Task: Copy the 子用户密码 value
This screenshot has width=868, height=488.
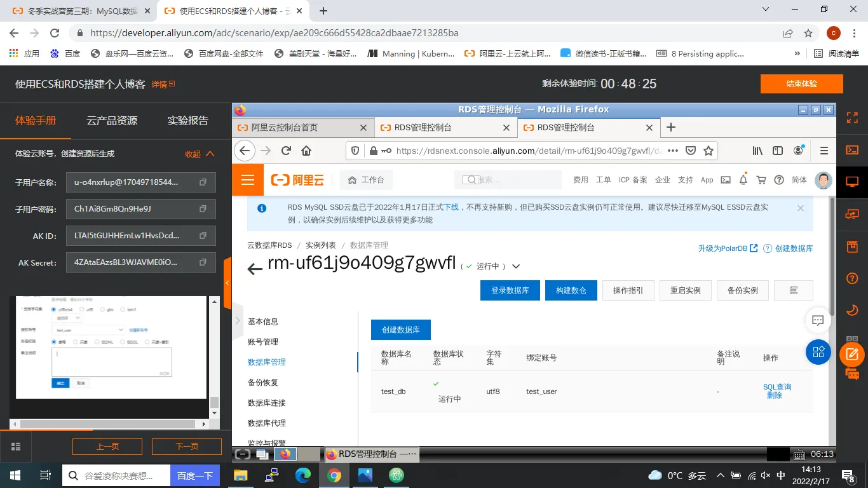Action: click(x=203, y=209)
